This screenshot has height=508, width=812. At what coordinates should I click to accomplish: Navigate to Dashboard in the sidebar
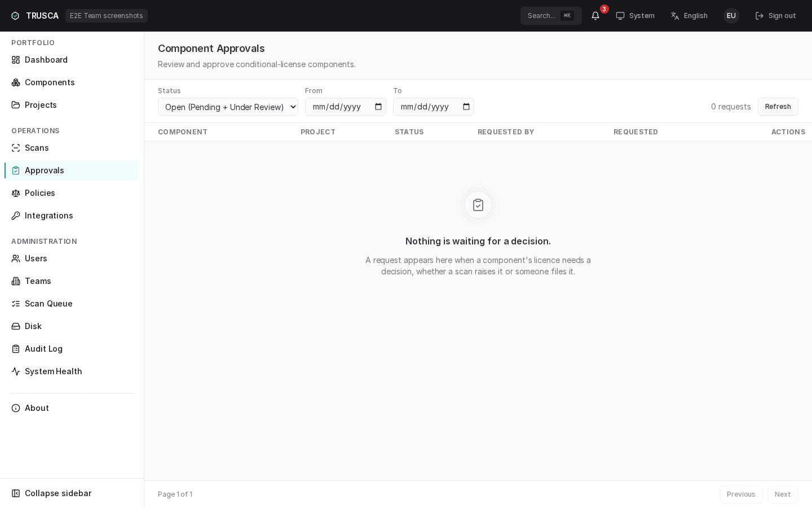click(72, 60)
